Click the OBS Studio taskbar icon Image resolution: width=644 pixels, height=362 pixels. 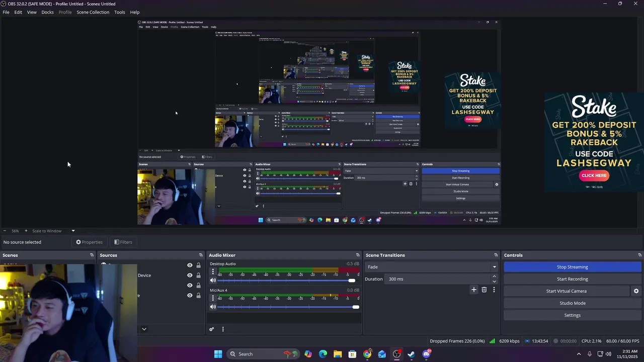click(397, 354)
